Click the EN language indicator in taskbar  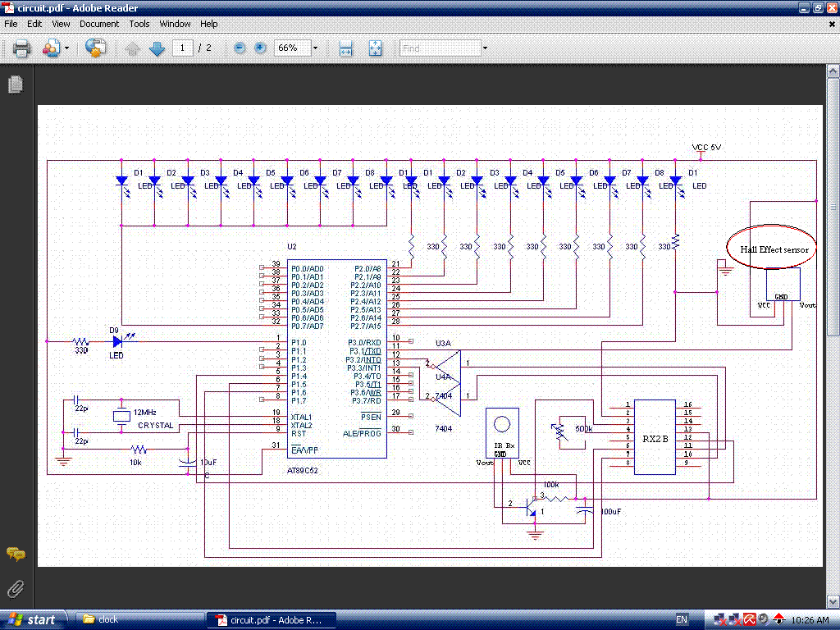682,620
